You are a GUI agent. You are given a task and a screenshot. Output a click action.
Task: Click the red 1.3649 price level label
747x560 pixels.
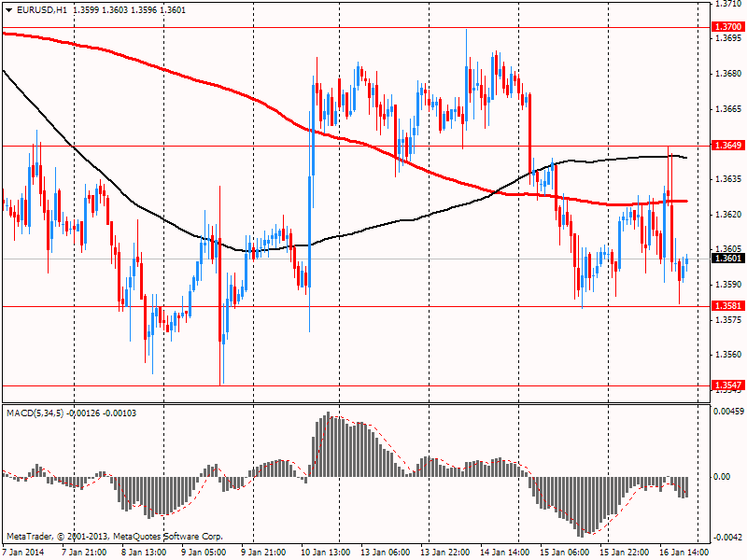tap(727, 146)
